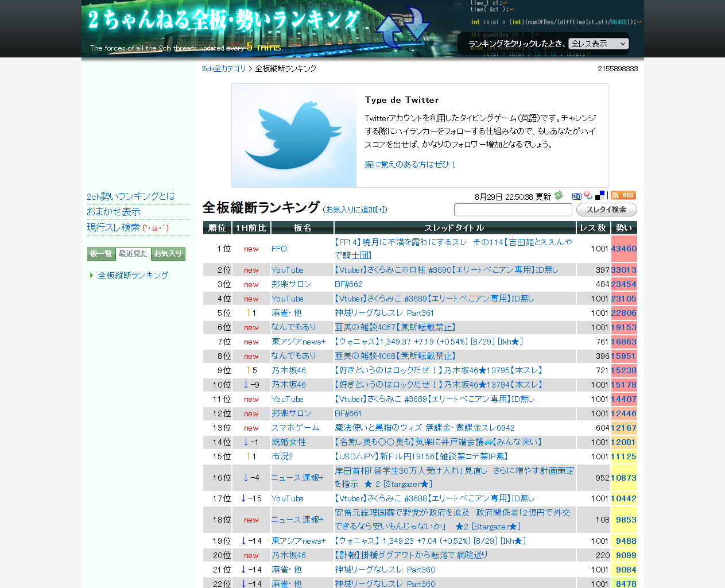The height and width of the screenshot is (588, 725).
Task: Select the 板一覧 tab
Action: coord(102,254)
